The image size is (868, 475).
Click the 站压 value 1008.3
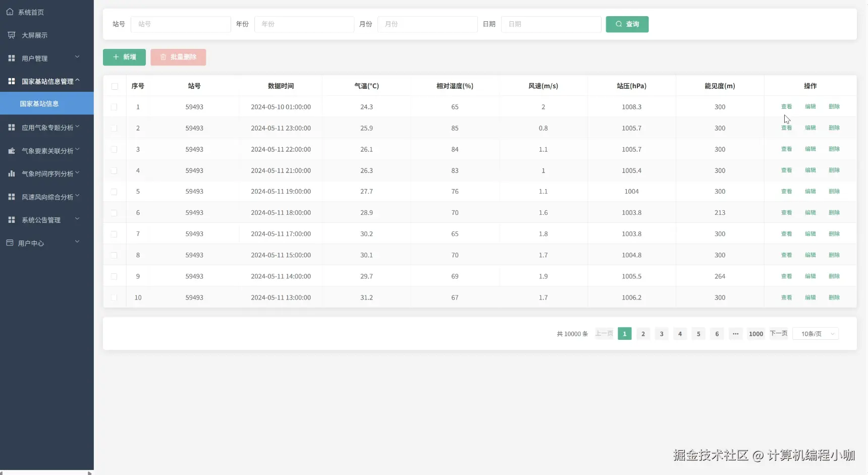631,107
